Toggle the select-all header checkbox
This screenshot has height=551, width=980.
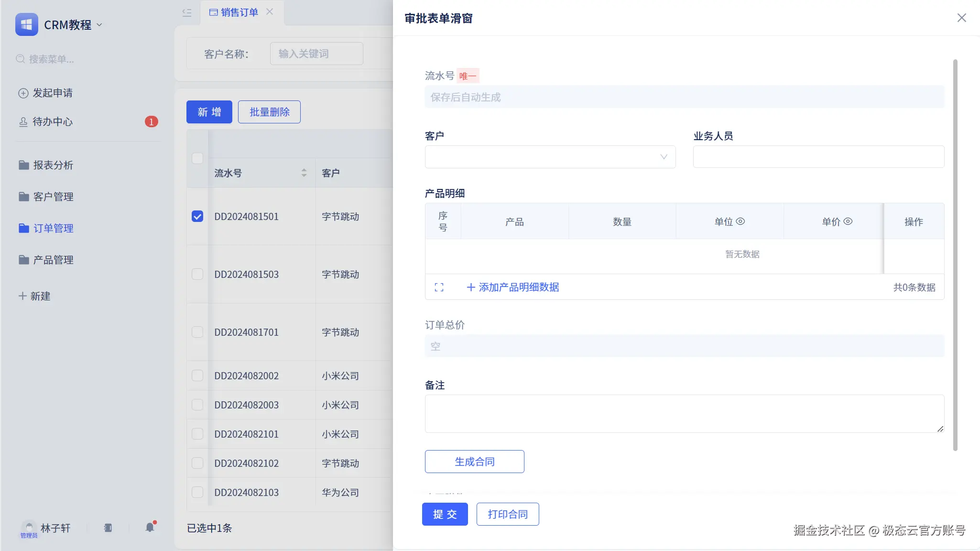197,158
